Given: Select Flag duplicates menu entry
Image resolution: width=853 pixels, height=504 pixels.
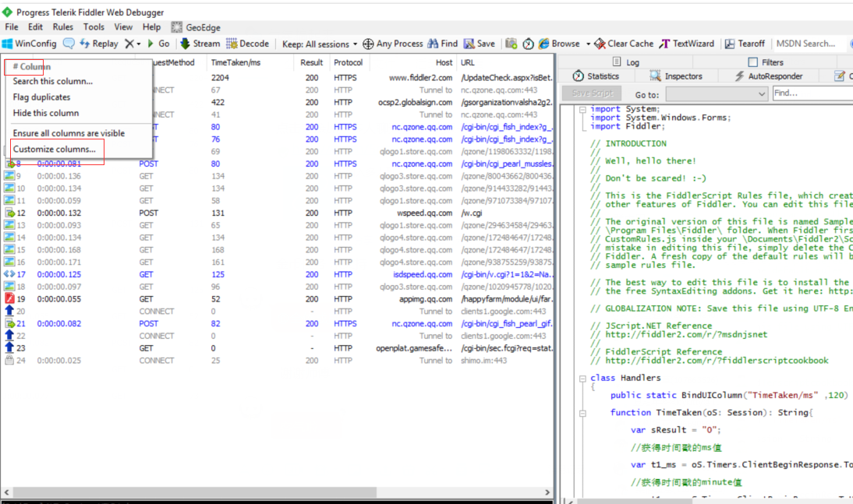Looking at the screenshot, I should [x=41, y=97].
